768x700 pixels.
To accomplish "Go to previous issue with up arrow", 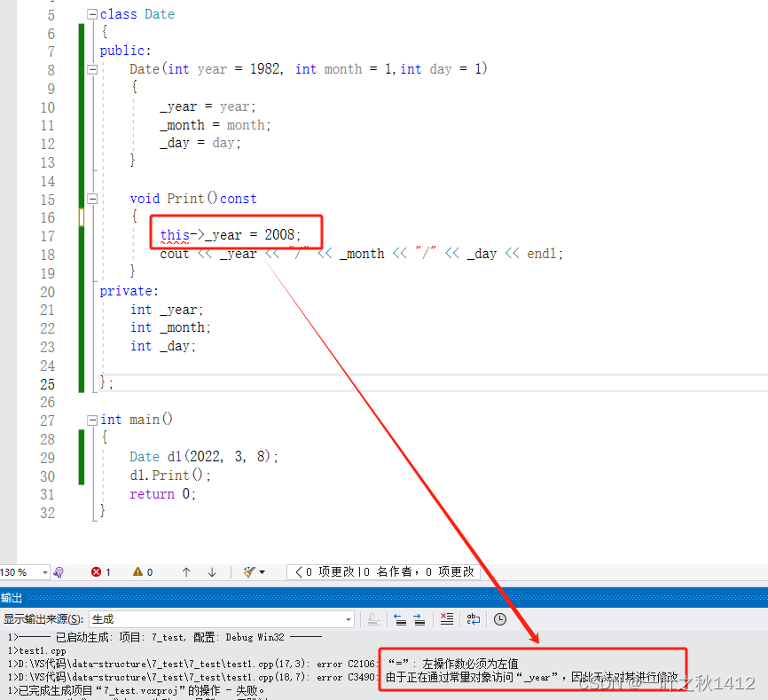I will [x=186, y=572].
